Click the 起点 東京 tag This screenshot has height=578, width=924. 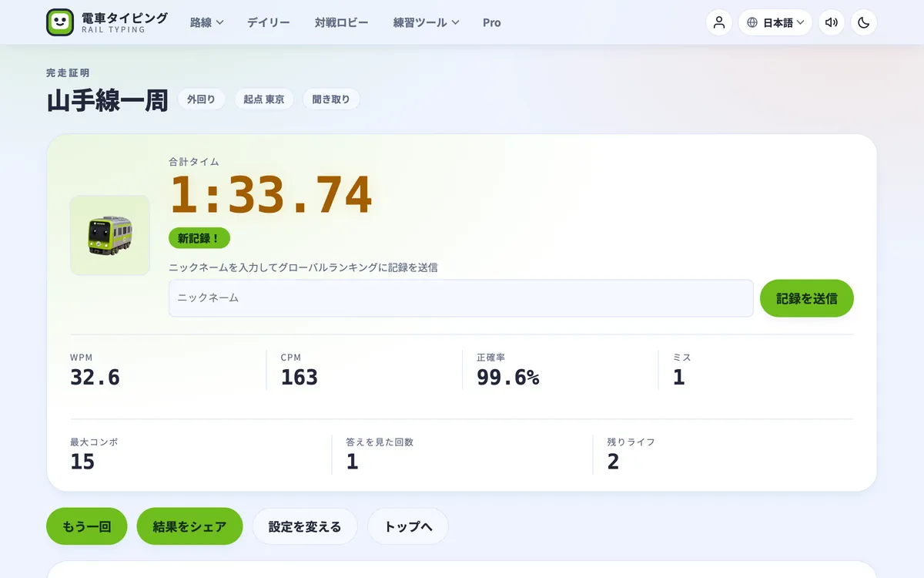click(263, 99)
